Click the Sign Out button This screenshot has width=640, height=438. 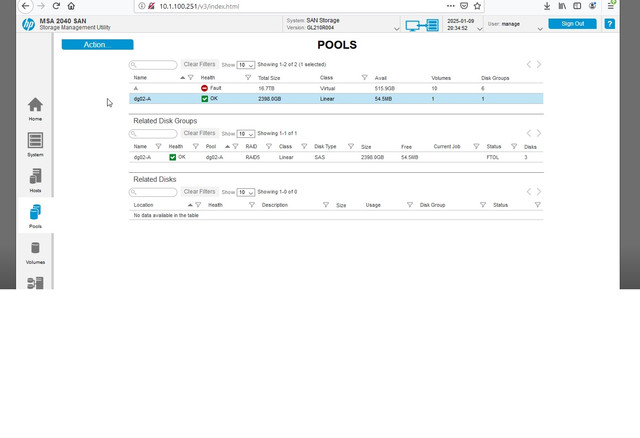tap(572, 24)
